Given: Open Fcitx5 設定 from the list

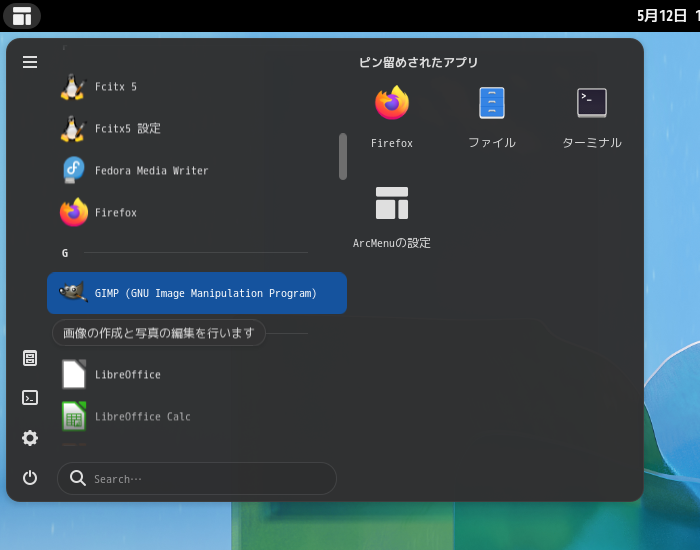Looking at the screenshot, I should click(x=197, y=129).
